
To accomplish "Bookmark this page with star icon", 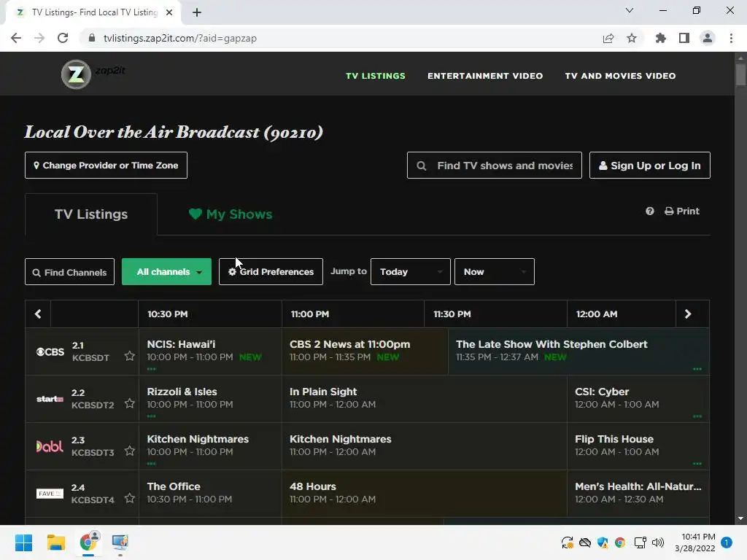I will click(632, 38).
